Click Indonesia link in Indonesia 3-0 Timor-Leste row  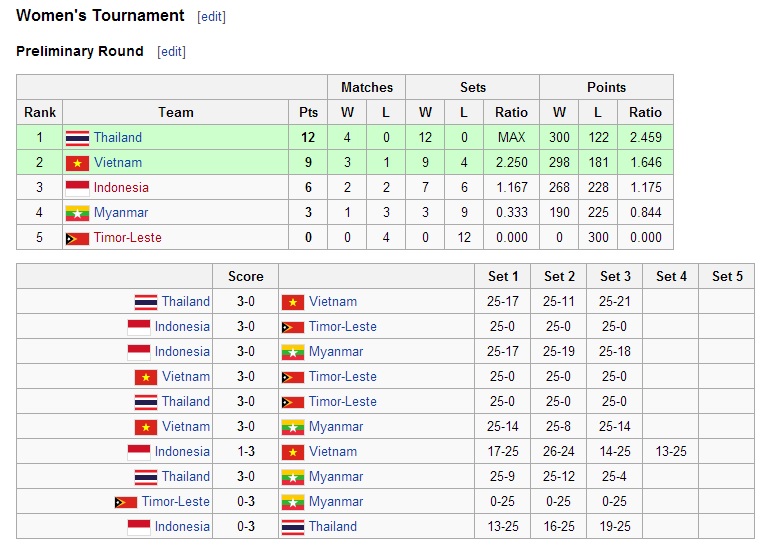(182, 327)
